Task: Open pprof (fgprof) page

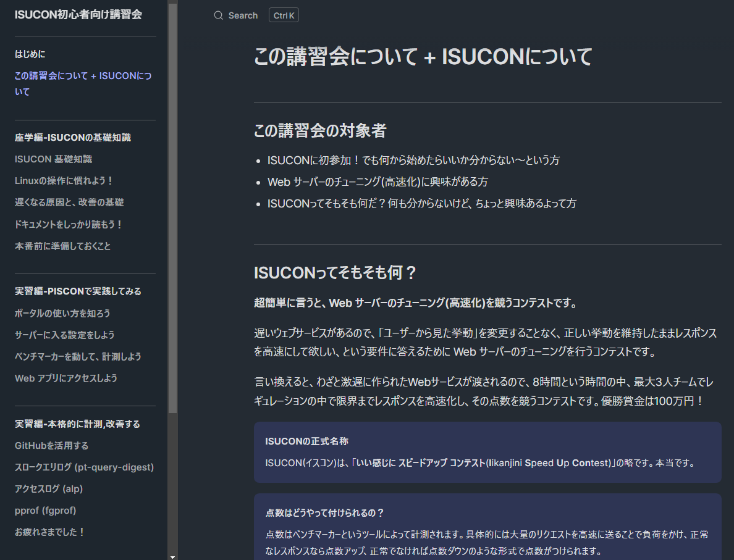Action: [45, 510]
